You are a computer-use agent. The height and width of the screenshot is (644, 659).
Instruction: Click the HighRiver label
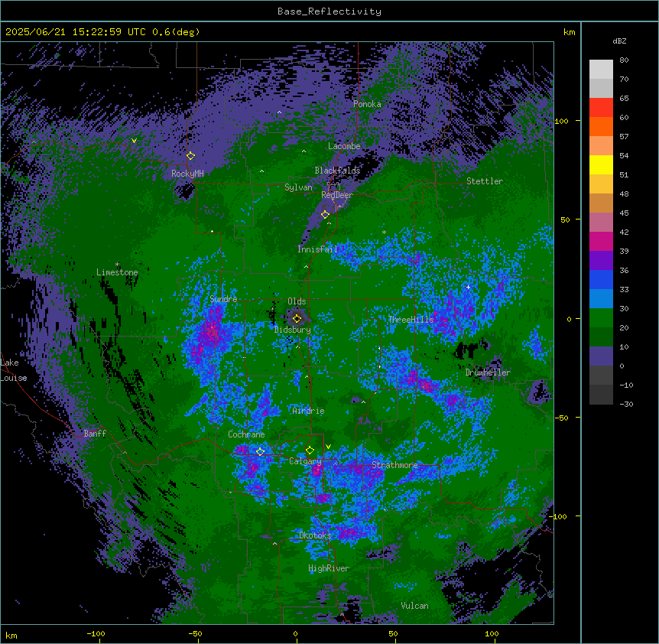point(329,568)
